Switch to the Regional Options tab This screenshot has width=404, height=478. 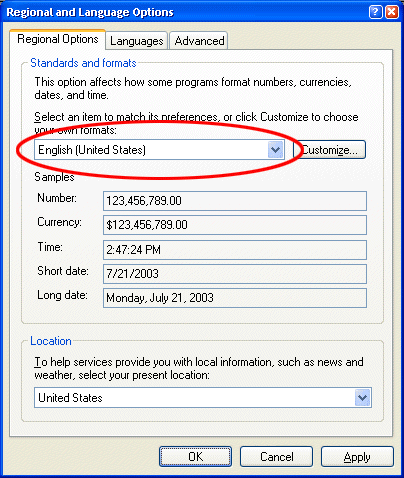[x=58, y=39]
